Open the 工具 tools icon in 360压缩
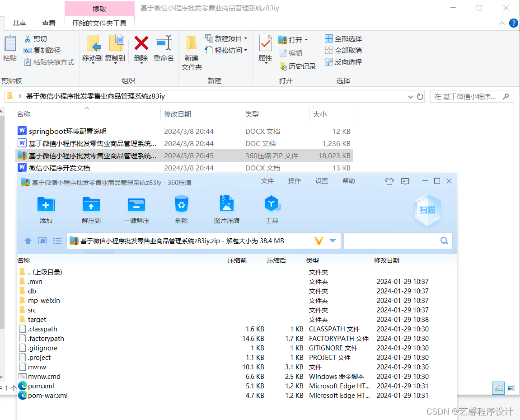Viewport: 520px width, 420px height. [x=272, y=209]
